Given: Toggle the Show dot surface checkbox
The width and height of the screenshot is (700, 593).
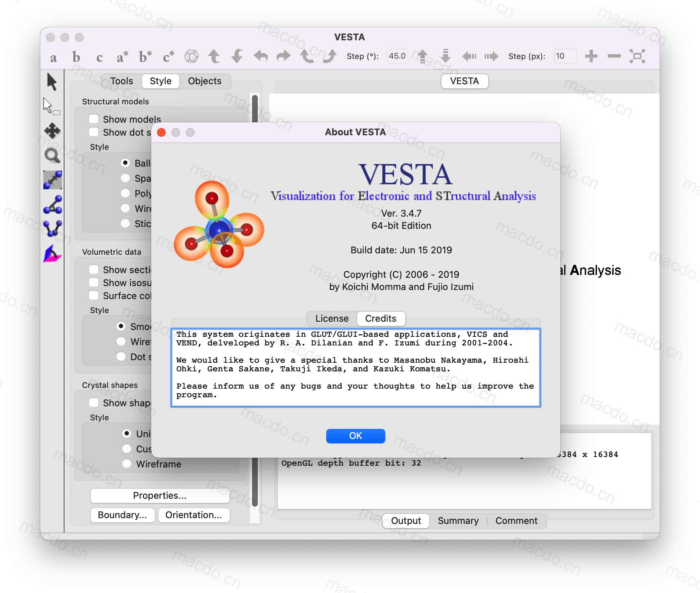Looking at the screenshot, I should tap(94, 132).
